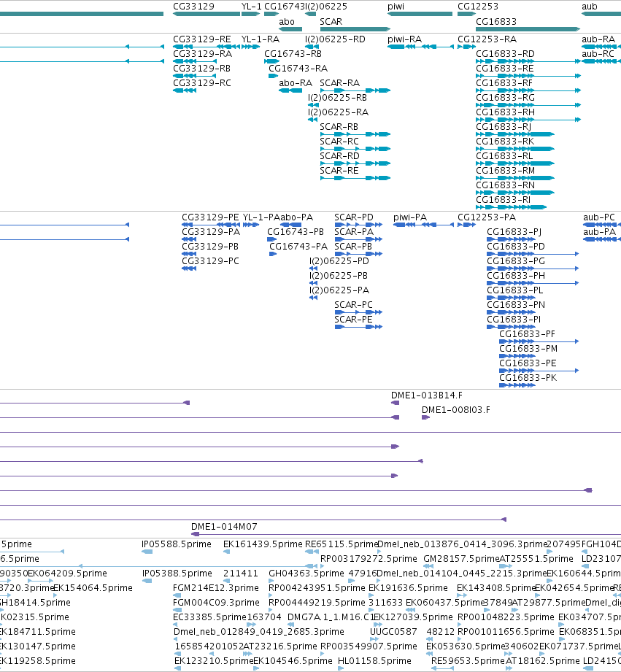Select the GM28157.5prime EST label
Image resolution: width=621 pixels, height=672 pixels.
(x=462, y=559)
